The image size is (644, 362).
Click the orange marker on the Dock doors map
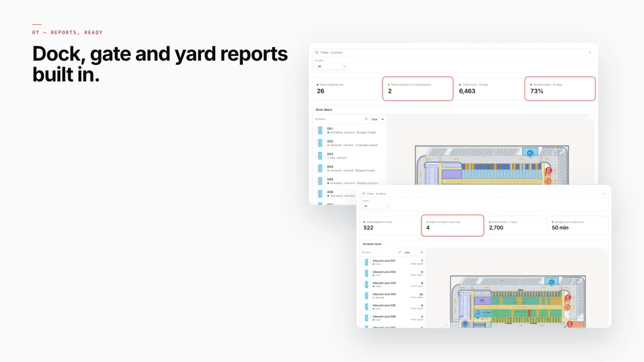pos(548,181)
